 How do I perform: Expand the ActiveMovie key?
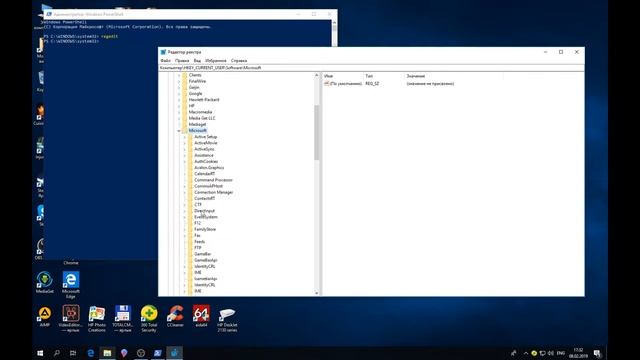click(x=184, y=143)
